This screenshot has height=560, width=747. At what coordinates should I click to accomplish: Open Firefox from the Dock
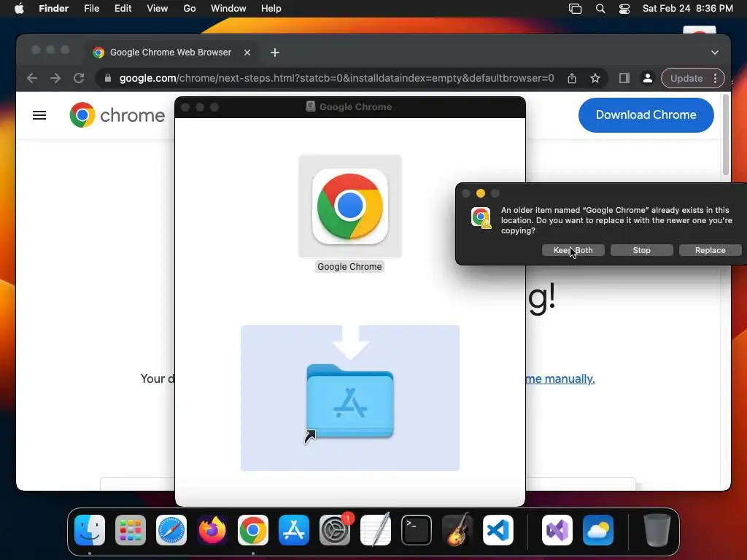(212, 530)
